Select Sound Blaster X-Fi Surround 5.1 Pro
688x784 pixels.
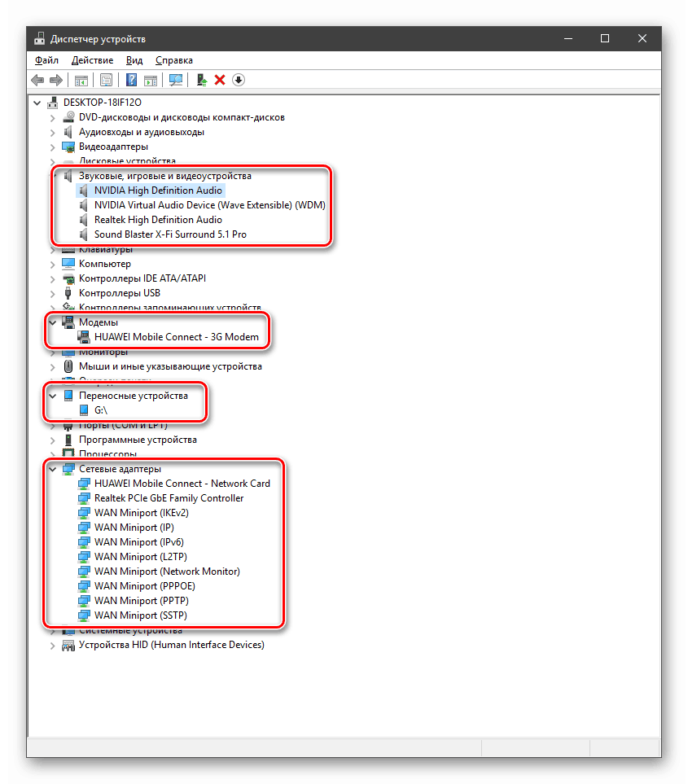coord(170,234)
